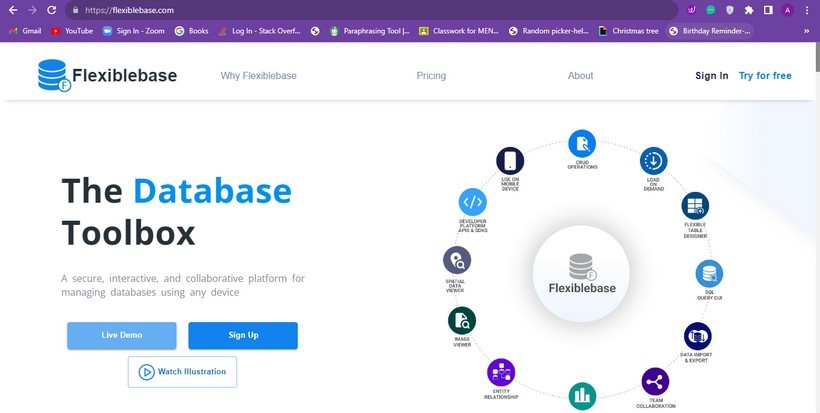
Task: Click the purple W extension icon
Action: [691, 10]
